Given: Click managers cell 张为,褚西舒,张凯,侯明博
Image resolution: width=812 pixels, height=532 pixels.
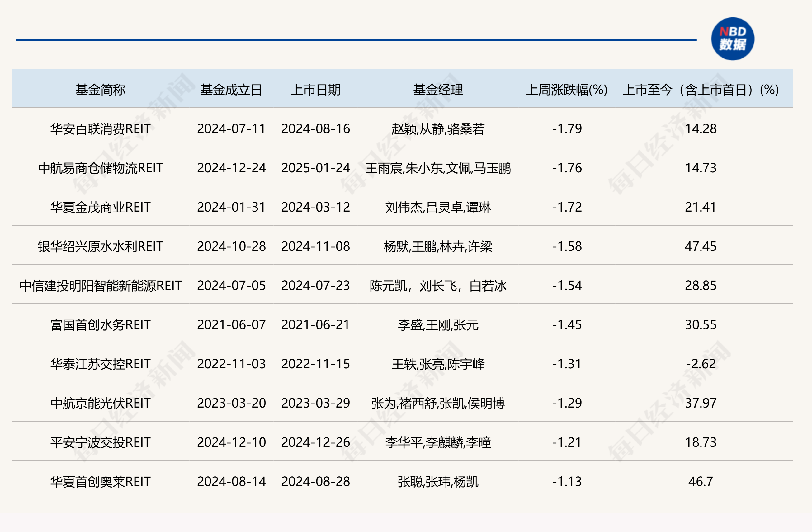Looking at the screenshot, I should point(438,404).
